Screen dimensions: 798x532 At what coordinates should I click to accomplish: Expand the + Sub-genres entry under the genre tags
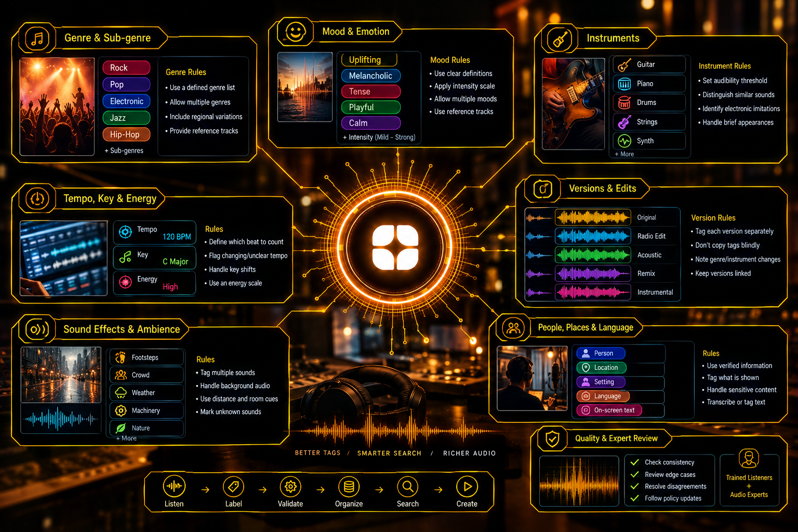click(x=124, y=151)
